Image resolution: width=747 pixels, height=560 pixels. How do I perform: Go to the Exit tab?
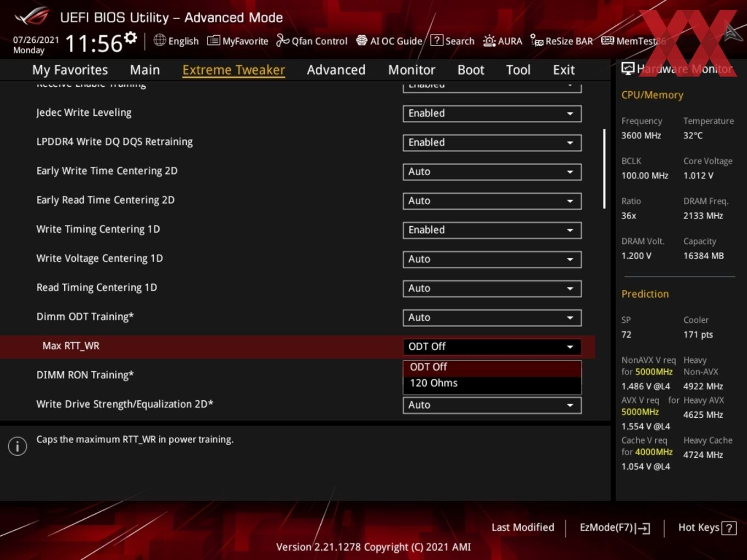(x=564, y=70)
